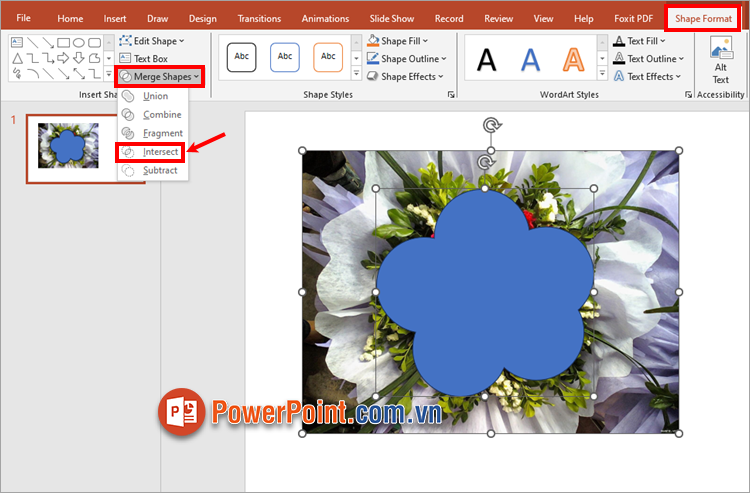Open the Shape Styles dialog launcher
The height and width of the screenshot is (493, 750).
tap(451, 95)
